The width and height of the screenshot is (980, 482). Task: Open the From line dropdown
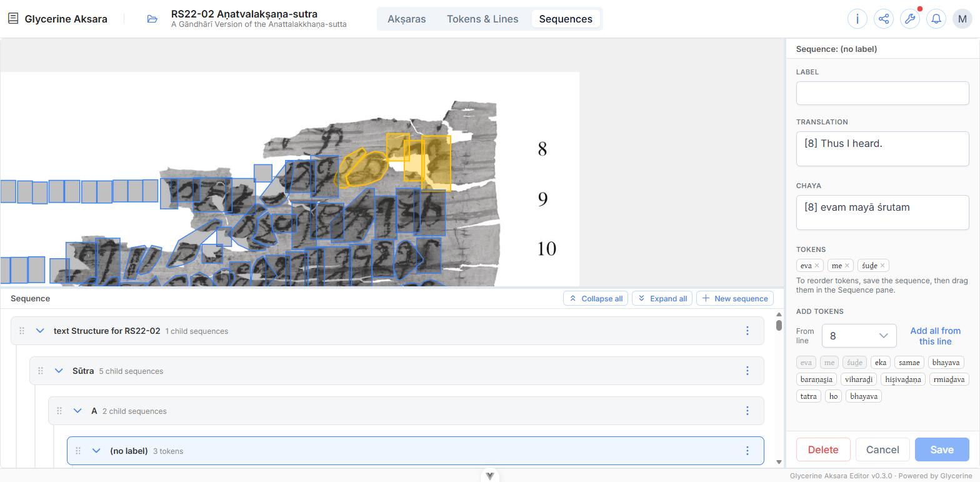click(859, 336)
